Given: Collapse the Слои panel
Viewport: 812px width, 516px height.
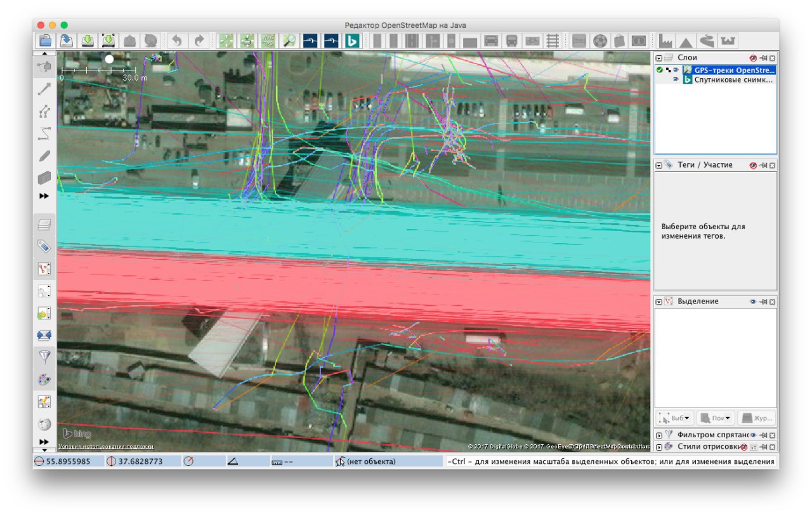Looking at the screenshot, I should (x=660, y=58).
